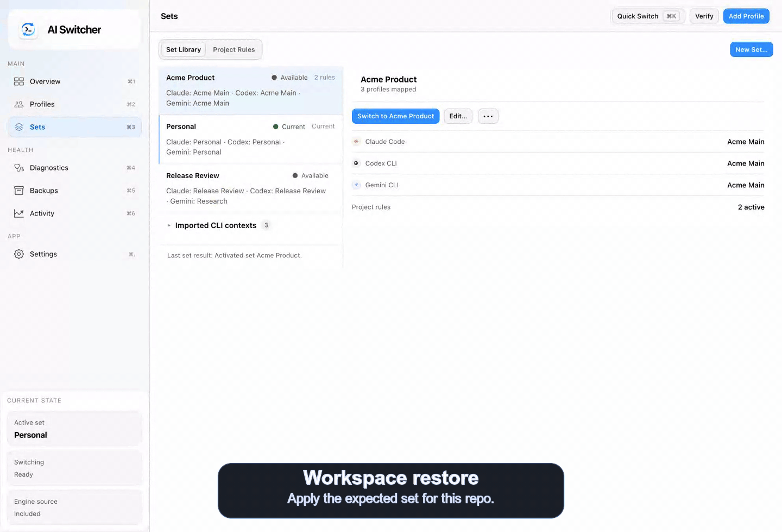Click the Claude Code mapping row
Image resolution: width=782 pixels, height=532 pixels.
[558, 142]
